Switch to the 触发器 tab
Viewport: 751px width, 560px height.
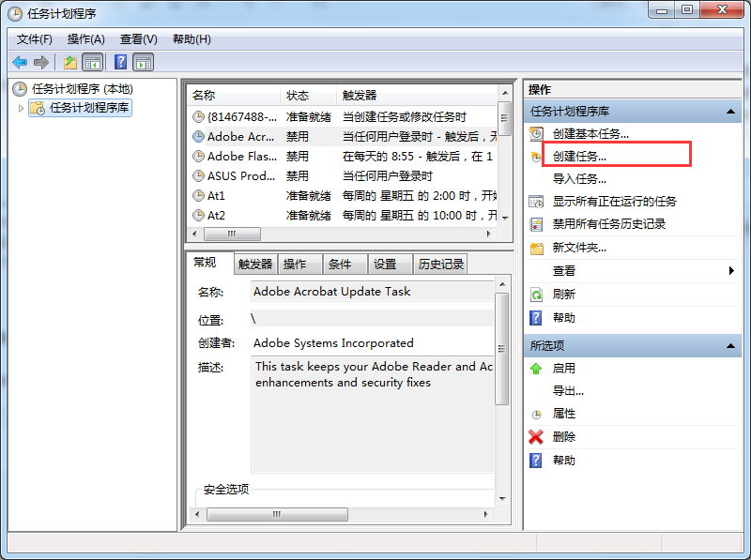coord(255,265)
